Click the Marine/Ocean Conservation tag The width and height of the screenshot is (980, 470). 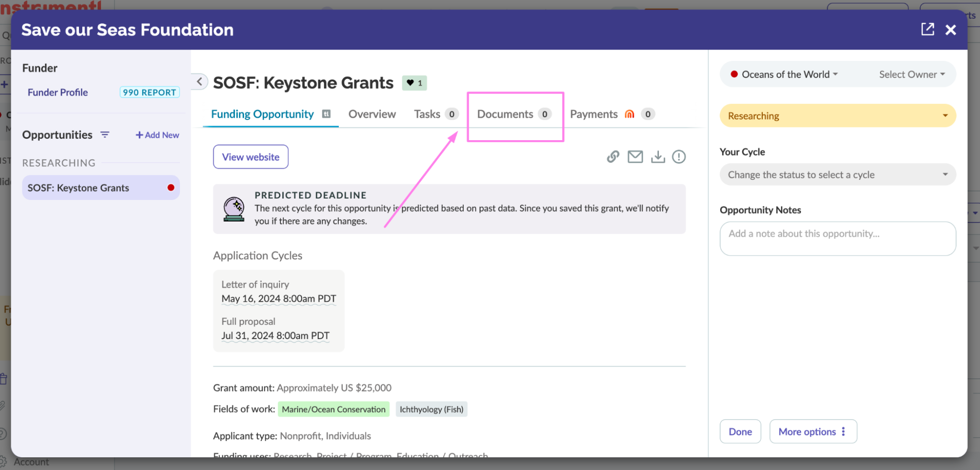click(x=333, y=409)
